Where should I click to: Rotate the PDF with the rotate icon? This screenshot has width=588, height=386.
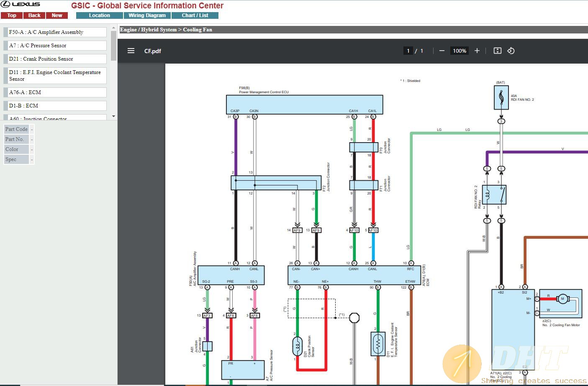(x=511, y=51)
